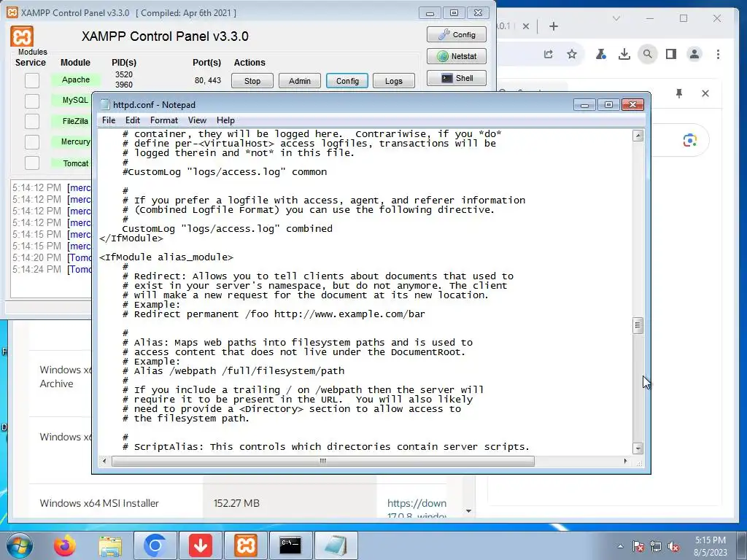Open Windows Explorer from the taskbar
The image size is (747, 560).
tap(110, 545)
